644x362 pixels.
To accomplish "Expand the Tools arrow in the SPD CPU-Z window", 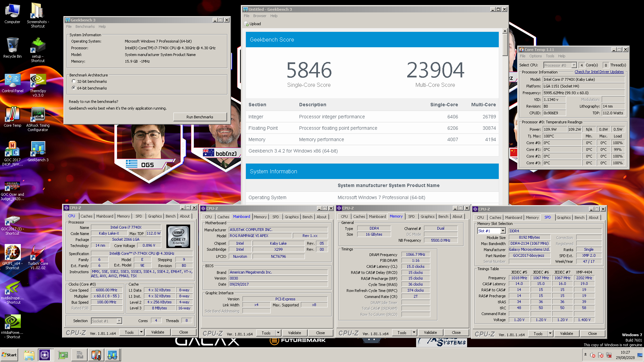I will [550, 334].
